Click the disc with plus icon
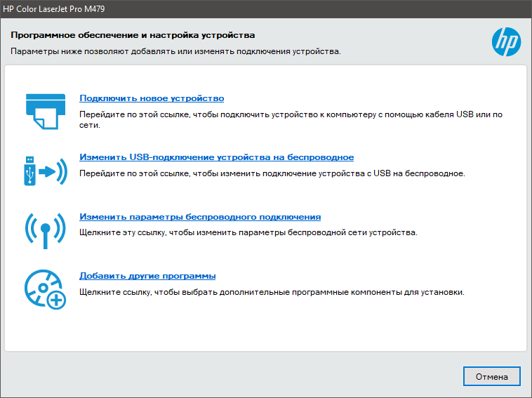The width and height of the screenshot is (532, 398). [x=45, y=289]
